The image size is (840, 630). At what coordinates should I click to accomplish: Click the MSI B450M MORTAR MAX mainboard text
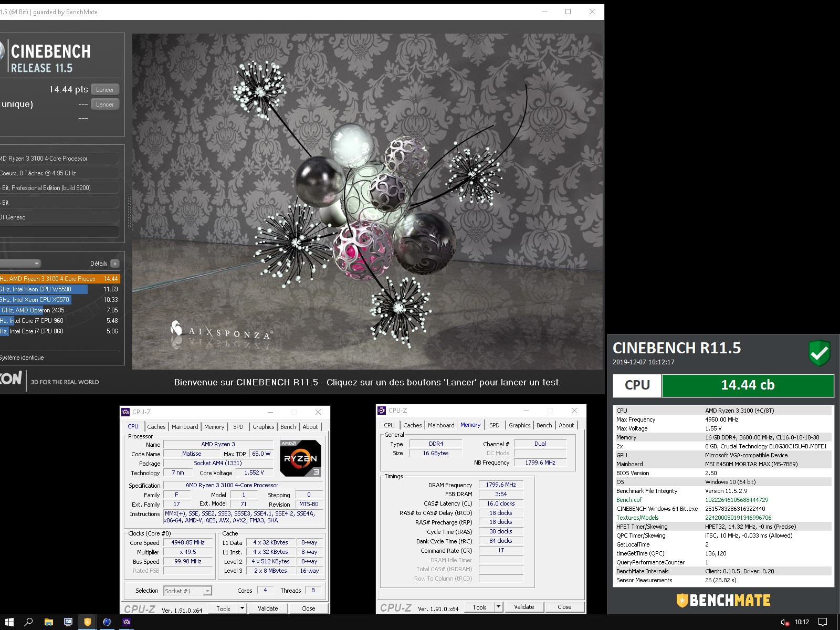coord(751,464)
